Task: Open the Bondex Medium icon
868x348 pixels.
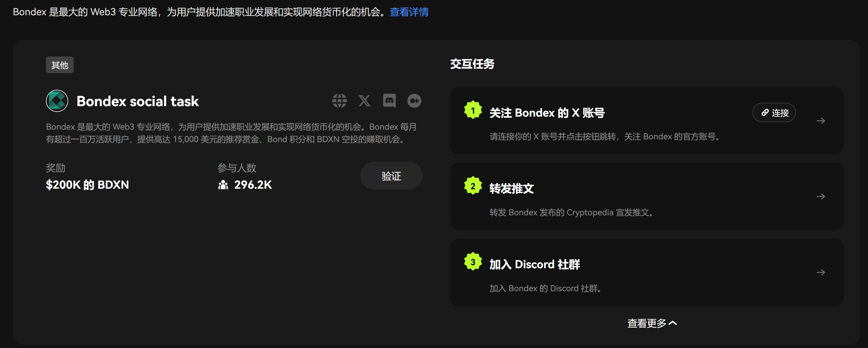Action: (414, 101)
